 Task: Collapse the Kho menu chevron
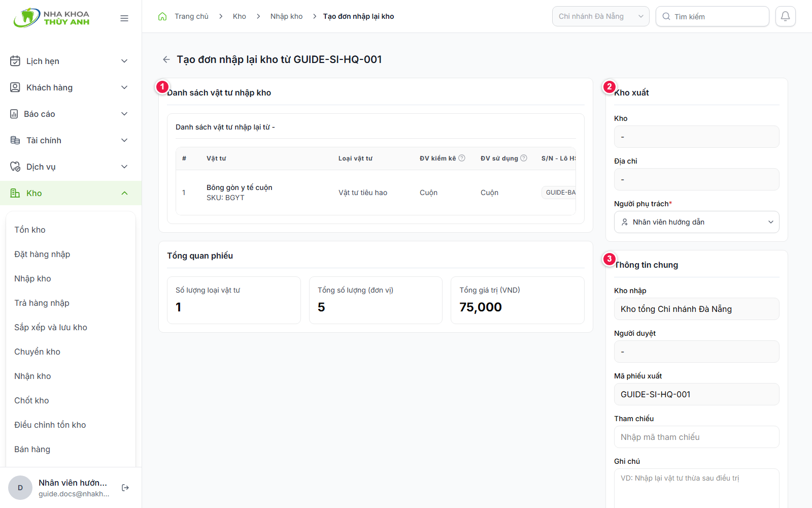coord(124,193)
